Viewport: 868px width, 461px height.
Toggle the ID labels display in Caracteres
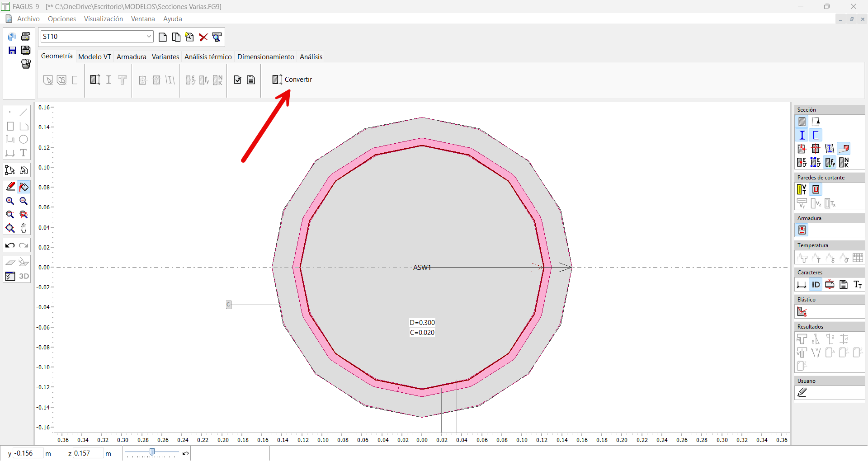coord(816,284)
